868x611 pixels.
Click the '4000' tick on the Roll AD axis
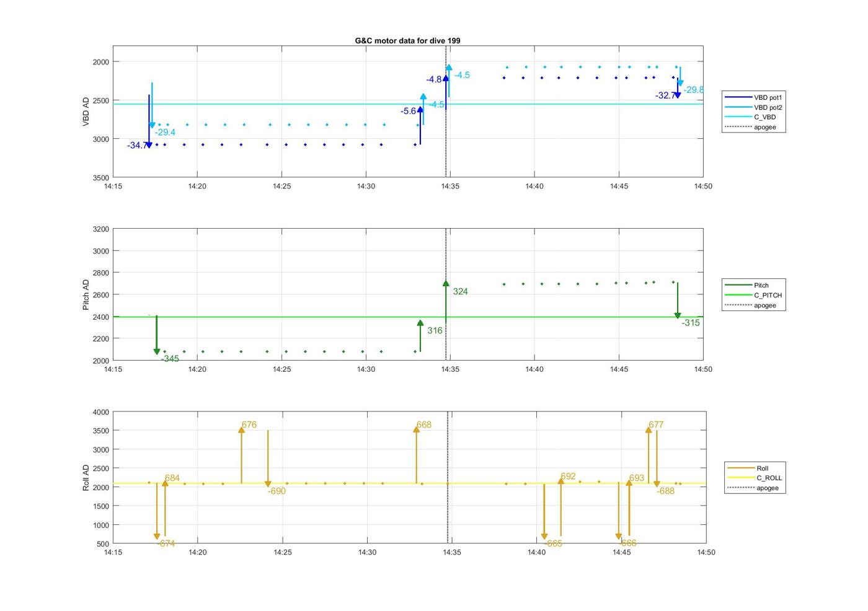click(101, 412)
